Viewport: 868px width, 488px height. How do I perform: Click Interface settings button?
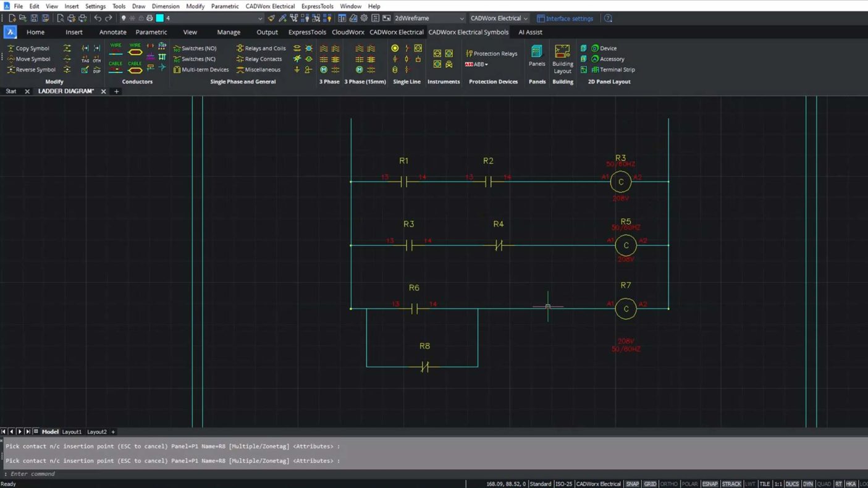565,19
